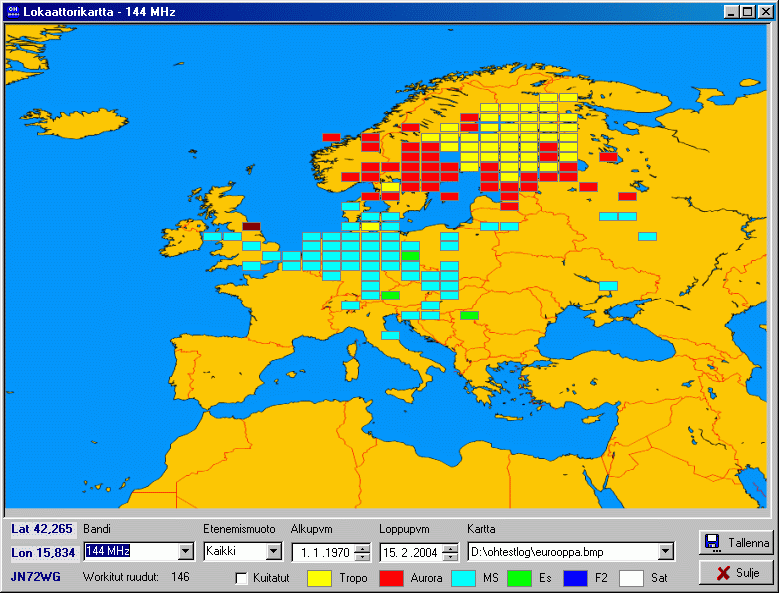Maximize the Lokaattorikartta window
The image size is (779, 593).
pyautogui.click(x=747, y=12)
